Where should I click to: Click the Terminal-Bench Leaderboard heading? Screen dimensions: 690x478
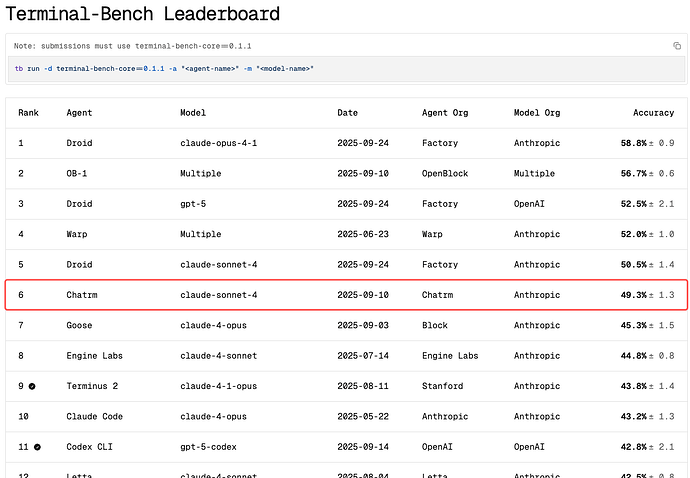point(144,15)
